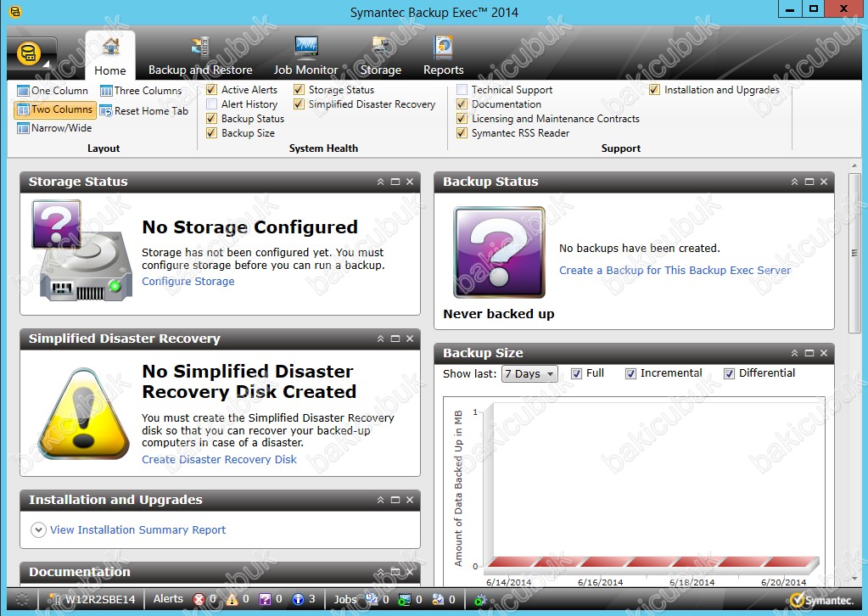868x616 pixels.
Task: Maximize the Storage Status panel
Action: click(x=395, y=182)
